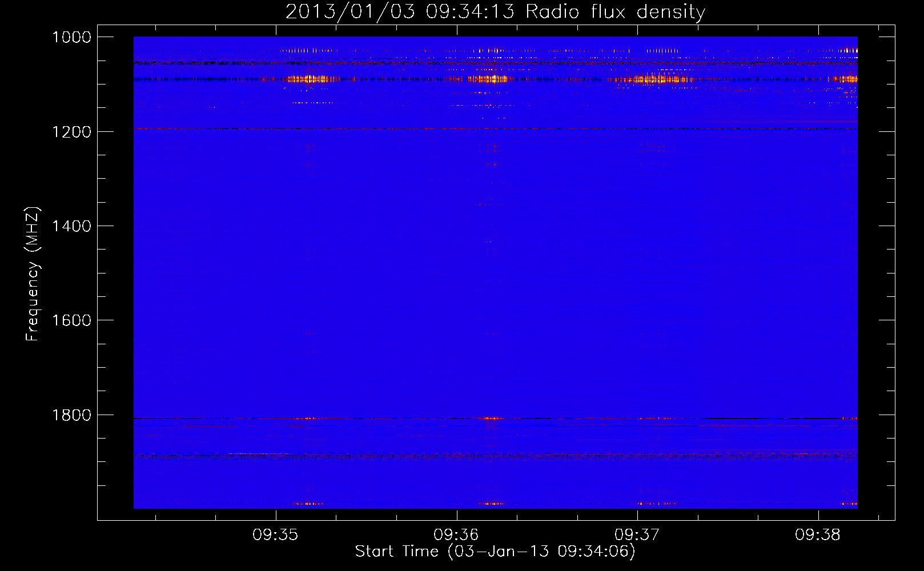
Task: Click the 'Start Time (03-Jan-13 09:34:06)' axis label
Action: [495, 552]
